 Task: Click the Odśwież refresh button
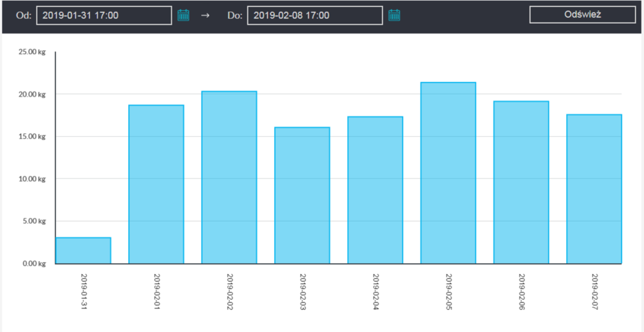coord(582,15)
